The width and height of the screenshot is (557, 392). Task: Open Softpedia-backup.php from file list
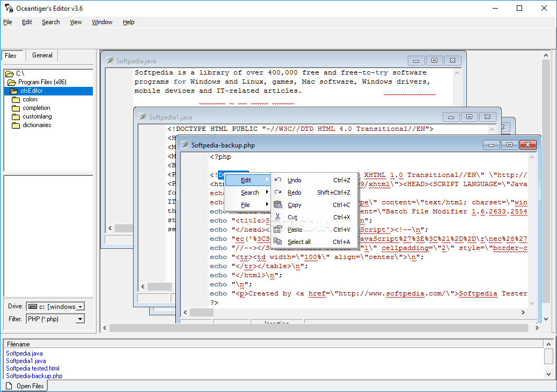coord(34,376)
